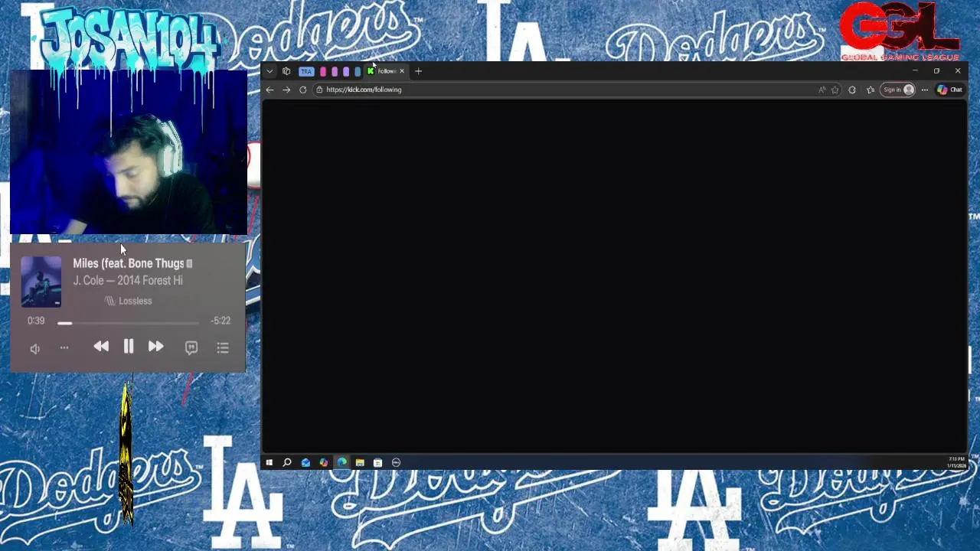Image resolution: width=980 pixels, height=551 pixels.
Task: Click the volume speaker icon in music player
Action: tap(35, 348)
